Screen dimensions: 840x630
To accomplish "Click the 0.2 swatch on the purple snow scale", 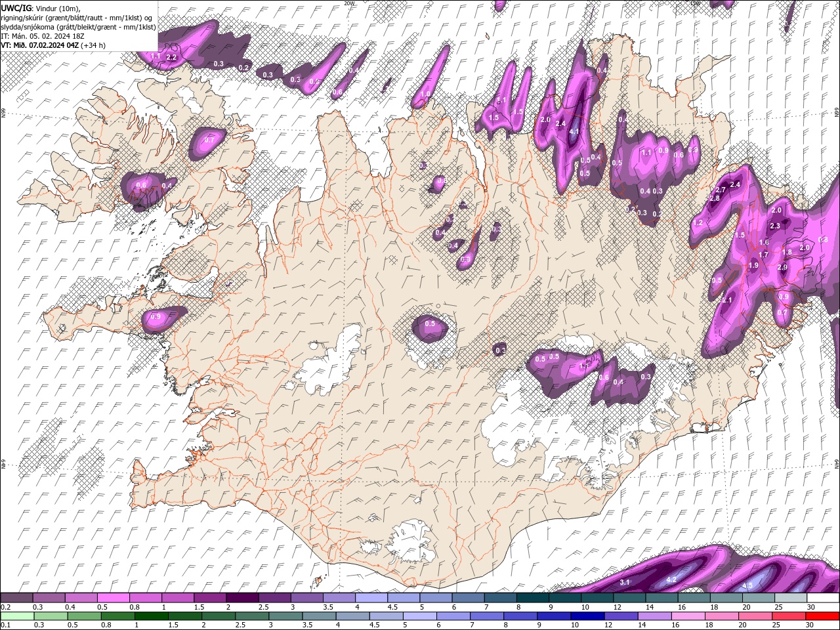I will pyautogui.click(x=16, y=598).
